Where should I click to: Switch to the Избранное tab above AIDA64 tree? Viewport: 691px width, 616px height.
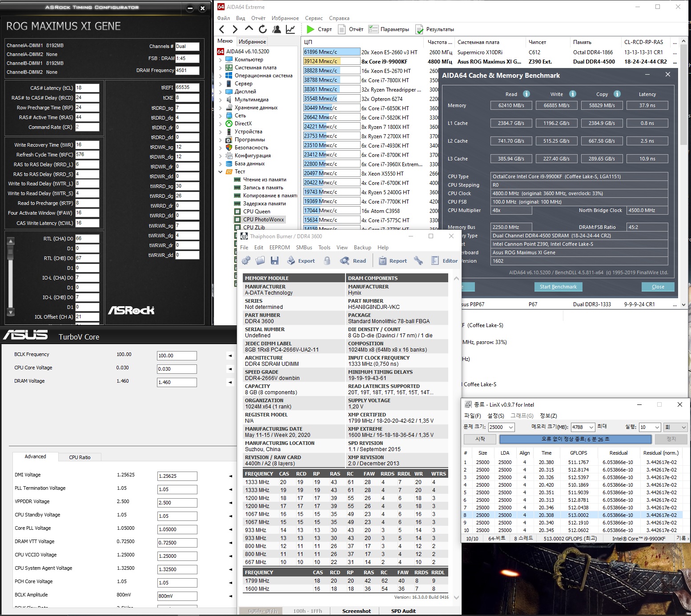(x=253, y=41)
